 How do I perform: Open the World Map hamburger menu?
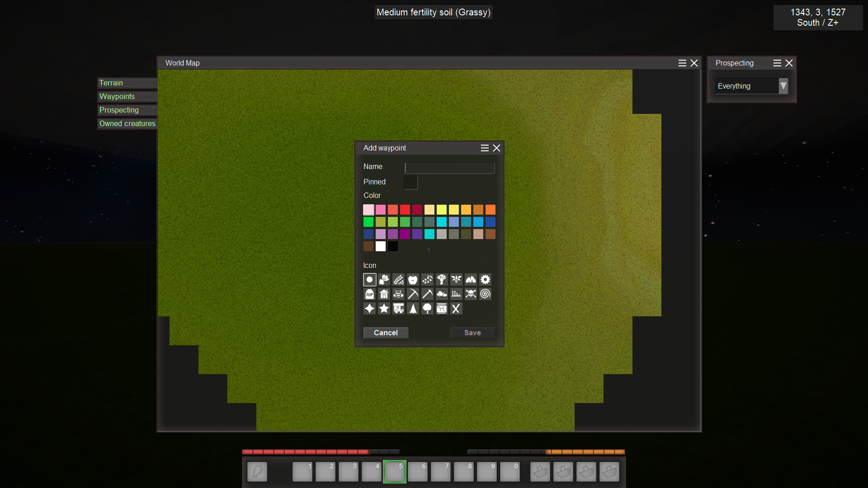[682, 63]
